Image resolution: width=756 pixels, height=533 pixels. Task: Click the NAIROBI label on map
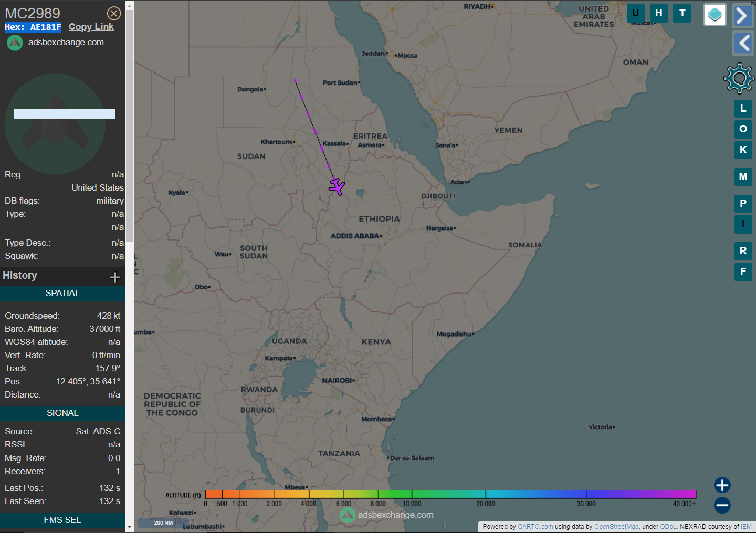point(338,380)
